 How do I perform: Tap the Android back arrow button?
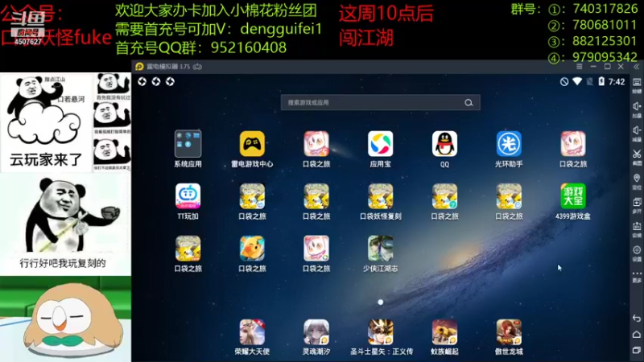[x=637, y=318]
